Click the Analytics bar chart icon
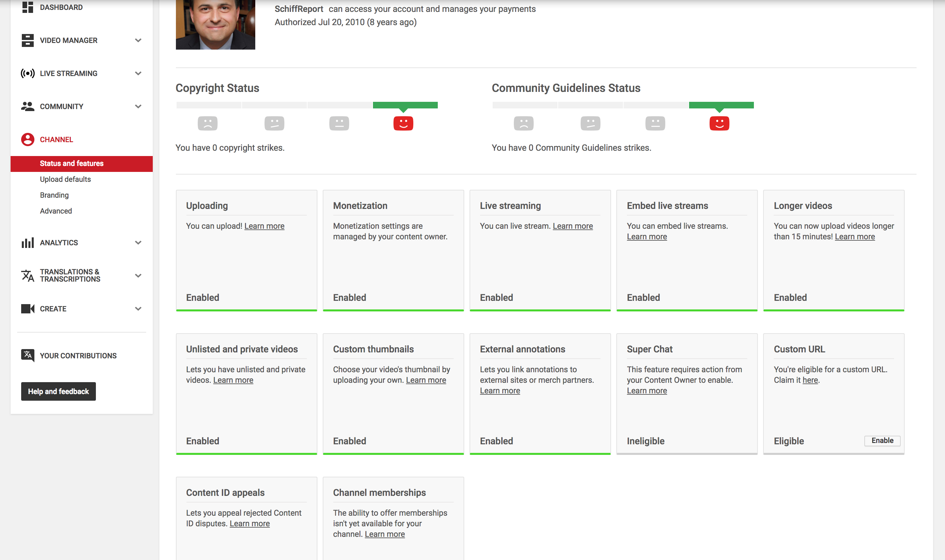 27,243
